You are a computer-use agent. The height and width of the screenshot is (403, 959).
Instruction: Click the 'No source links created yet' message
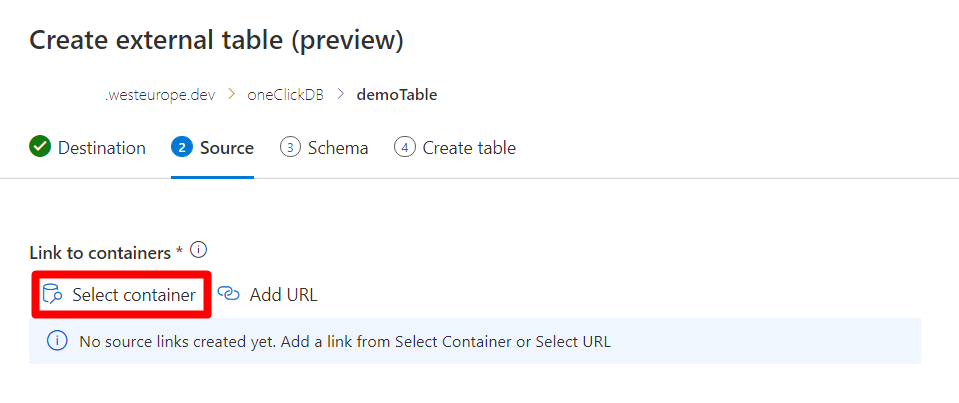point(345,341)
